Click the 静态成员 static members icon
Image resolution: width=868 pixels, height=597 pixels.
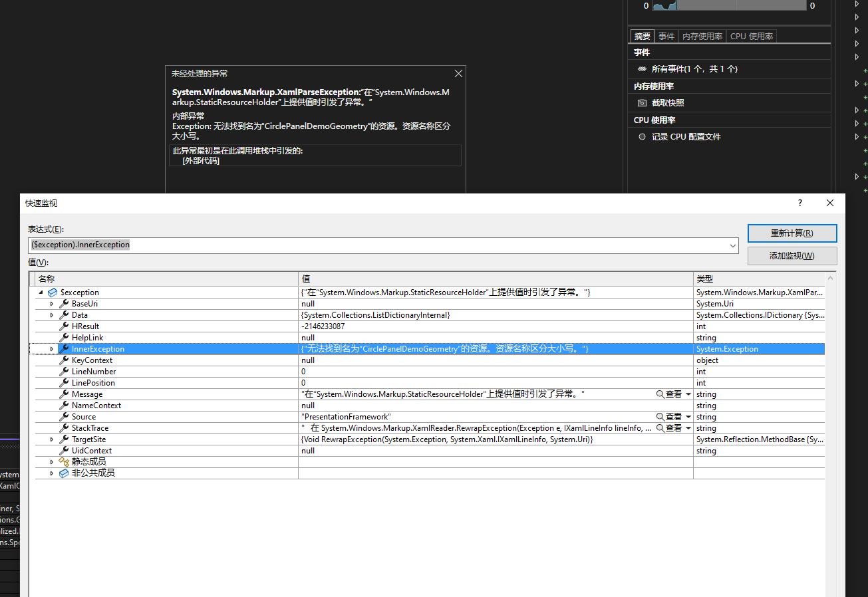click(65, 461)
